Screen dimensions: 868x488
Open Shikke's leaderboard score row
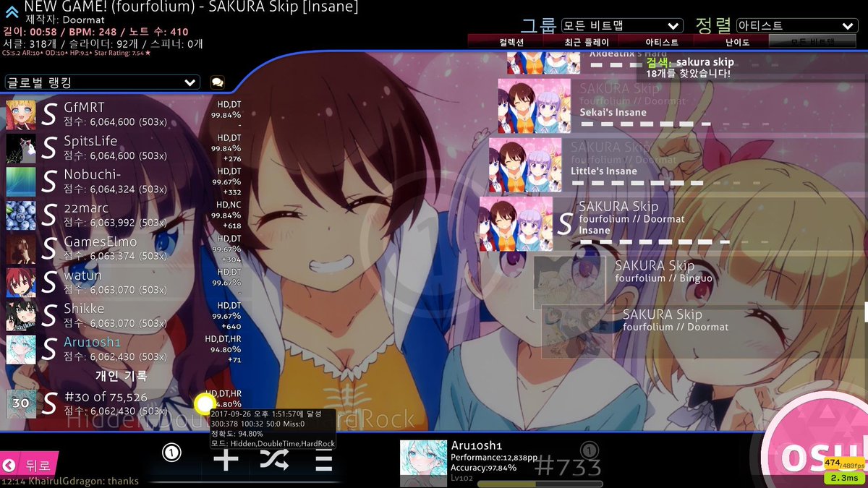coord(123,316)
